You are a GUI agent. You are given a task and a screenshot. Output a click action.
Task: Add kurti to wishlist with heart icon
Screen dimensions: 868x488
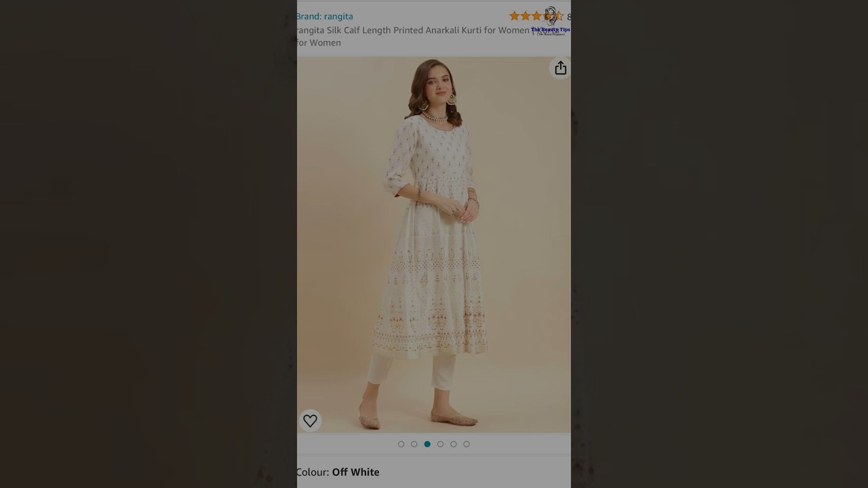pos(310,421)
